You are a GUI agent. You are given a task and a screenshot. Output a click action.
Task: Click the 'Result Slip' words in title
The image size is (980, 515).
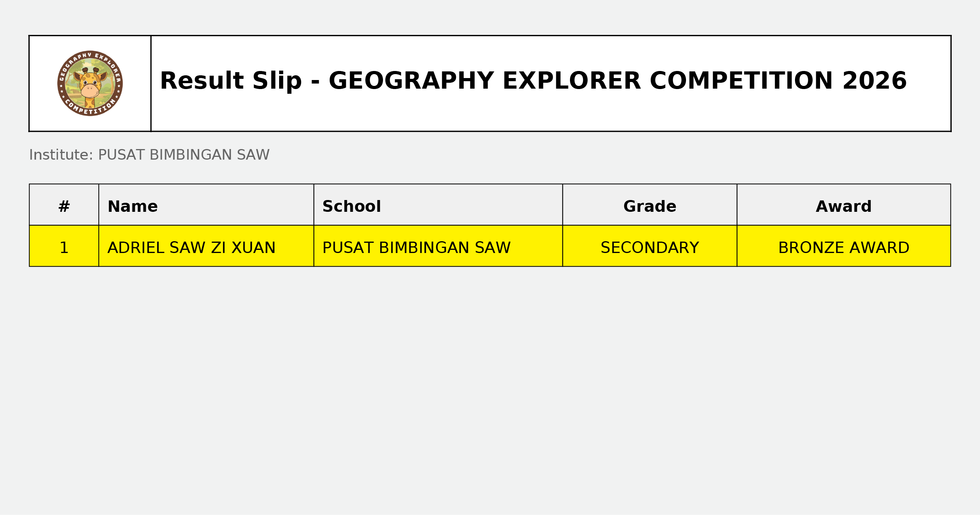click(x=231, y=81)
